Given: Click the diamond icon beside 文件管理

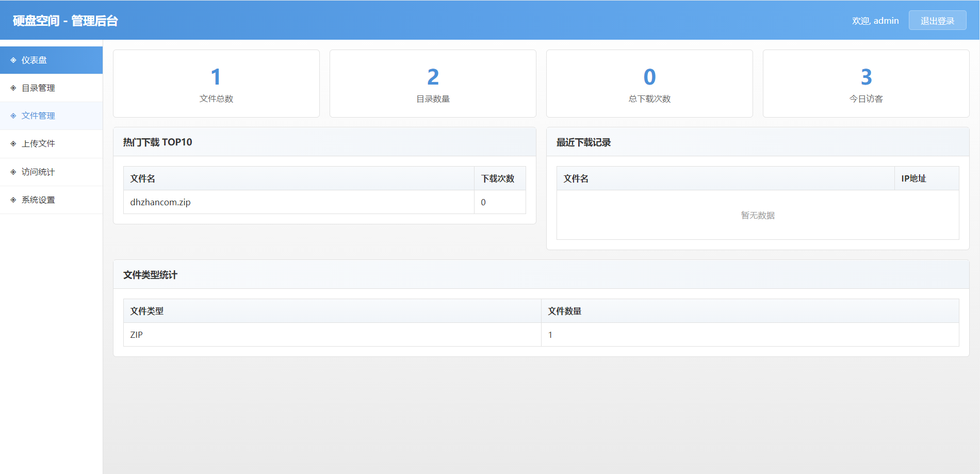Looking at the screenshot, I should tap(13, 116).
